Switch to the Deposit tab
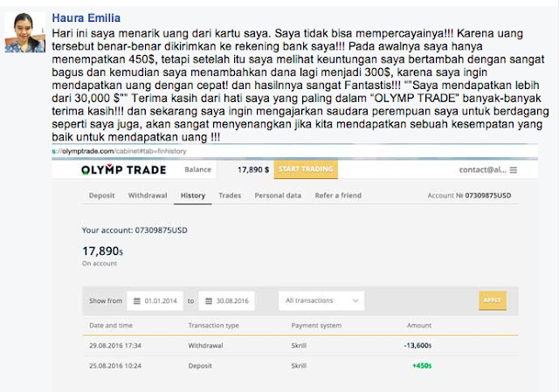The height and width of the screenshot is (392, 559). pos(101,196)
